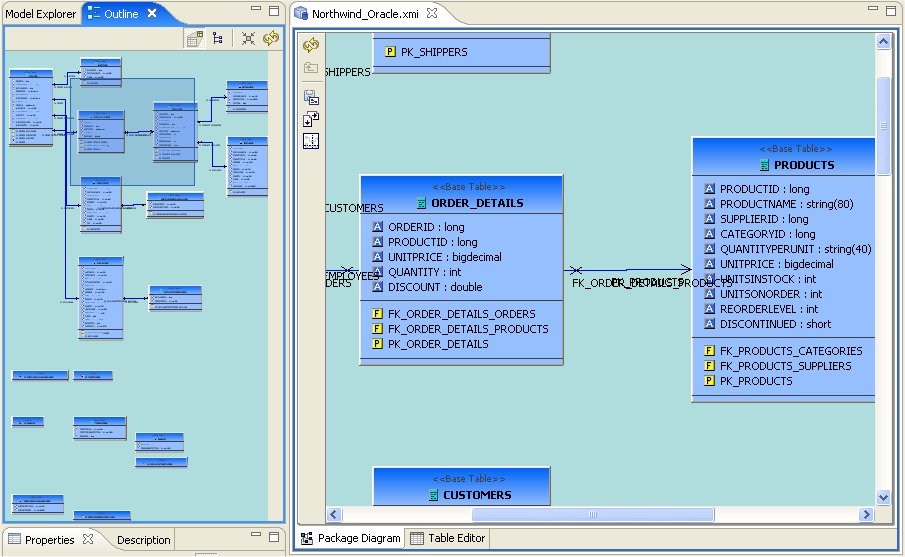Click the save diagram image icon
The height and width of the screenshot is (557, 905).
click(x=311, y=97)
